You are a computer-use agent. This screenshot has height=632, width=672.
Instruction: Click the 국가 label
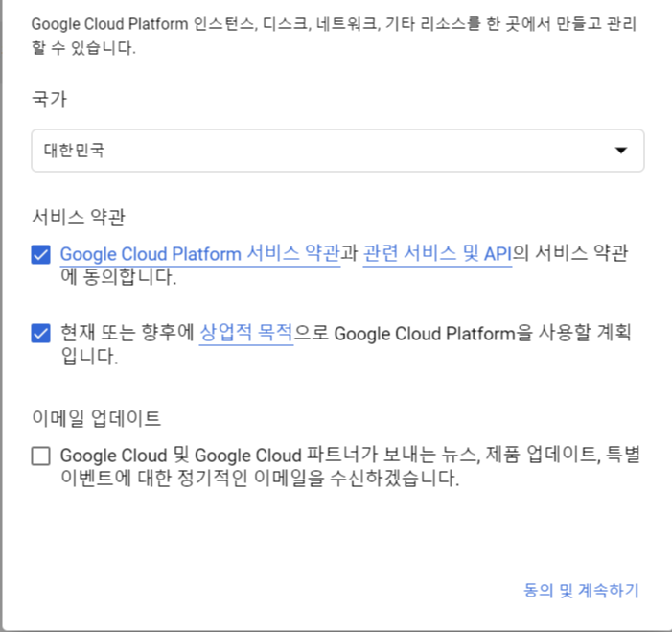49,99
